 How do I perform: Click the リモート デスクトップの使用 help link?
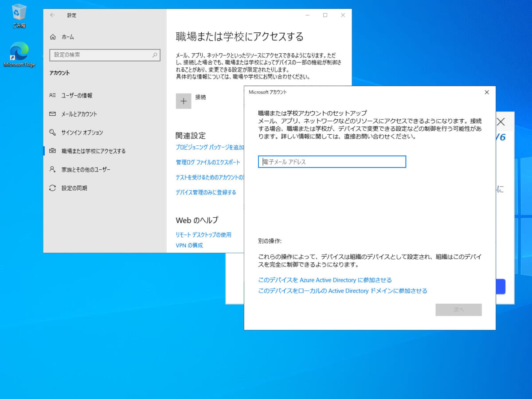point(203,235)
